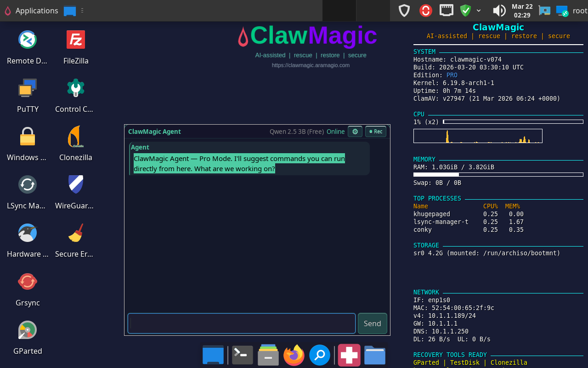Viewport: 588px width, 368px height.
Task: Click the agent's Pro Mode greeting message
Action: click(x=239, y=164)
